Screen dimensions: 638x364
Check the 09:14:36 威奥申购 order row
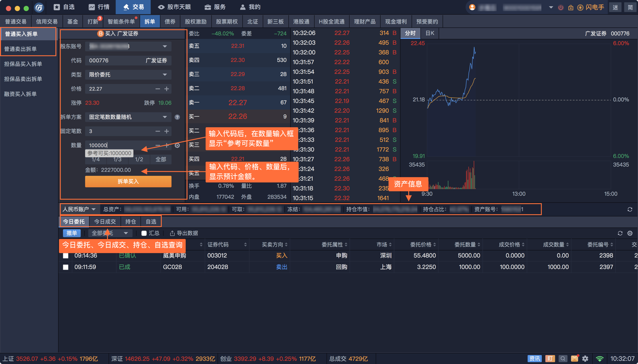click(66, 256)
